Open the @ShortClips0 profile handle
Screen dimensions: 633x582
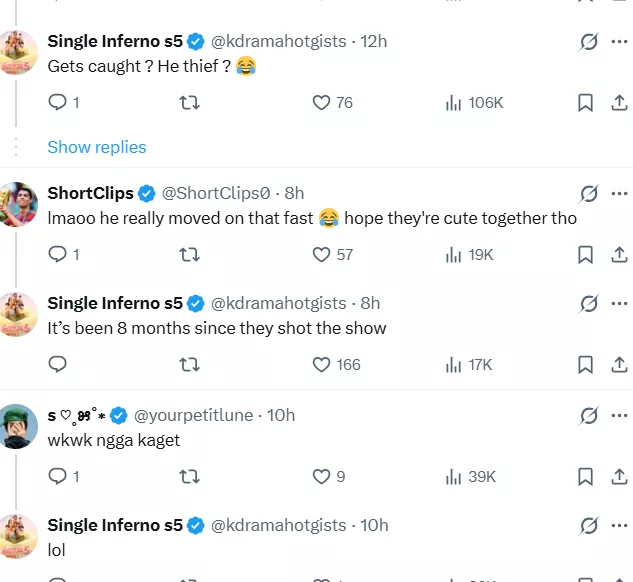pyautogui.click(x=217, y=193)
